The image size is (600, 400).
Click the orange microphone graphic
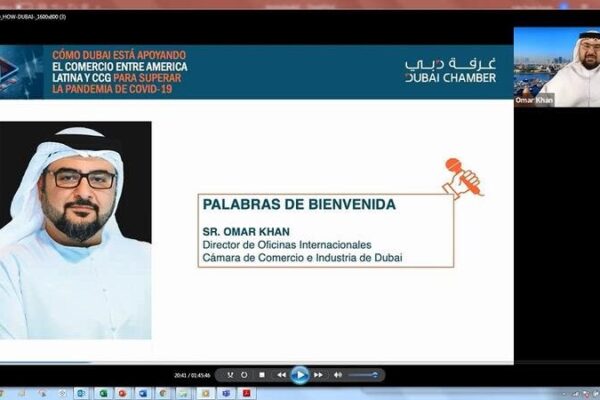click(462, 178)
